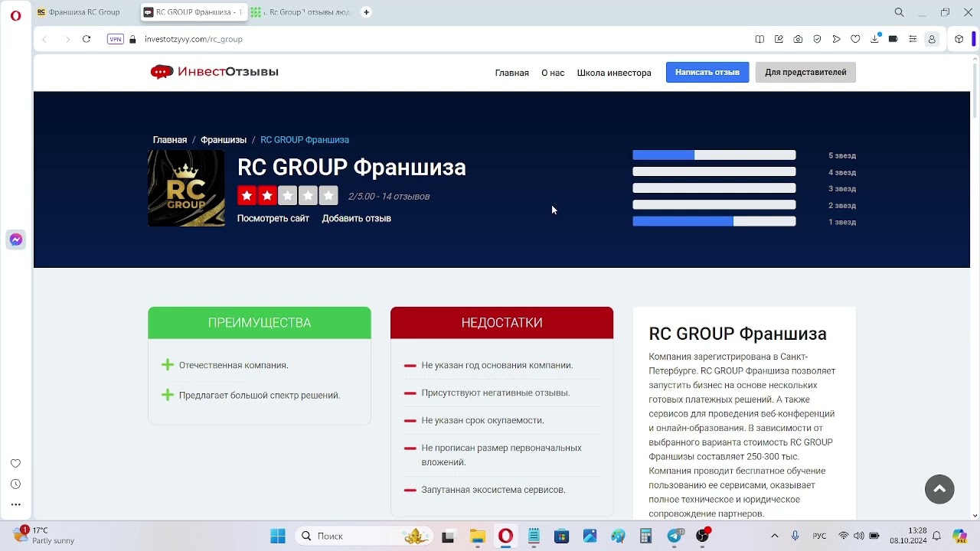Take a snapshot with the camera icon
Image resolution: width=980 pixels, height=551 pixels.
798,39
